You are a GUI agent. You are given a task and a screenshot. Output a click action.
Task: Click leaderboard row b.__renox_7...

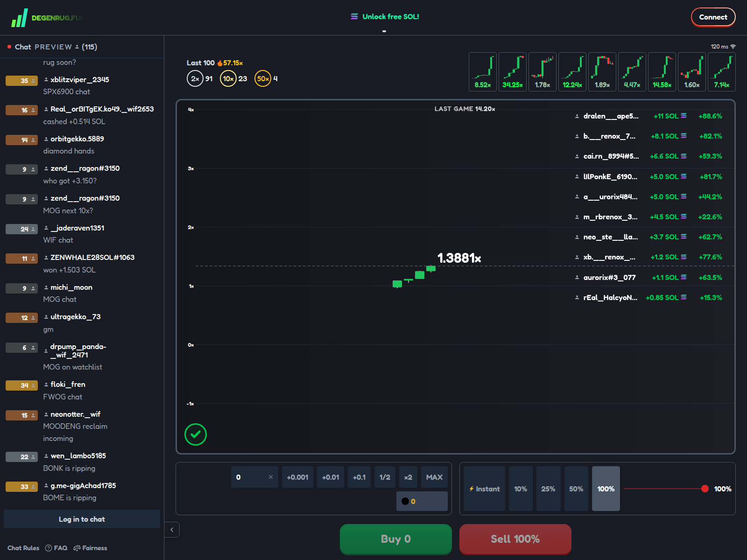[x=649, y=136]
